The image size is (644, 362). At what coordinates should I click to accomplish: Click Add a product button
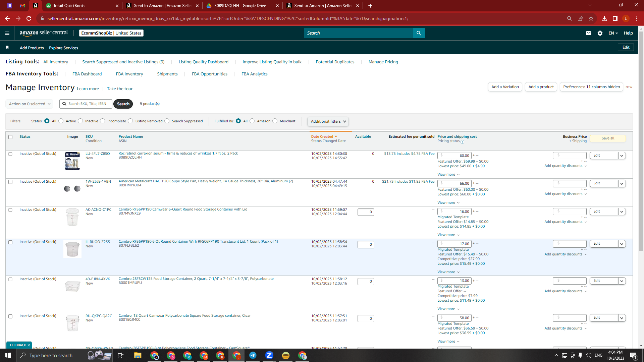click(x=541, y=87)
